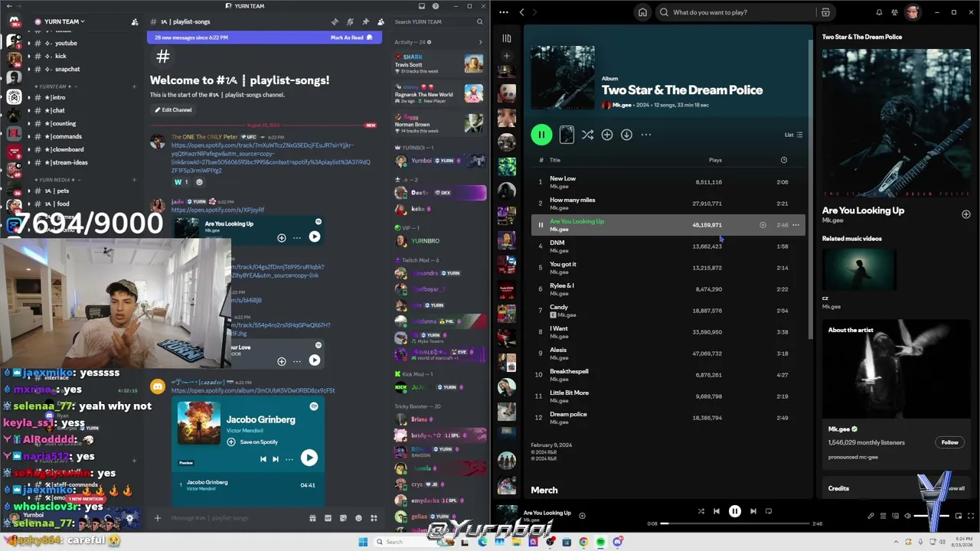Save album to Your Library in Spotify
Image resolution: width=980 pixels, height=551 pixels.
pyautogui.click(x=607, y=135)
